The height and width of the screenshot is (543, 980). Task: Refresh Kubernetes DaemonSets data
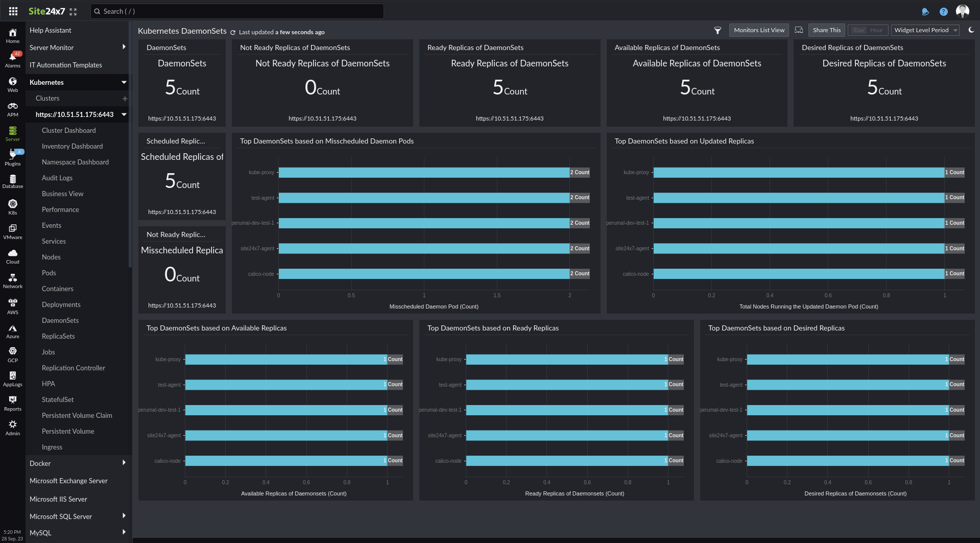pyautogui.click(x=233, y=32)
